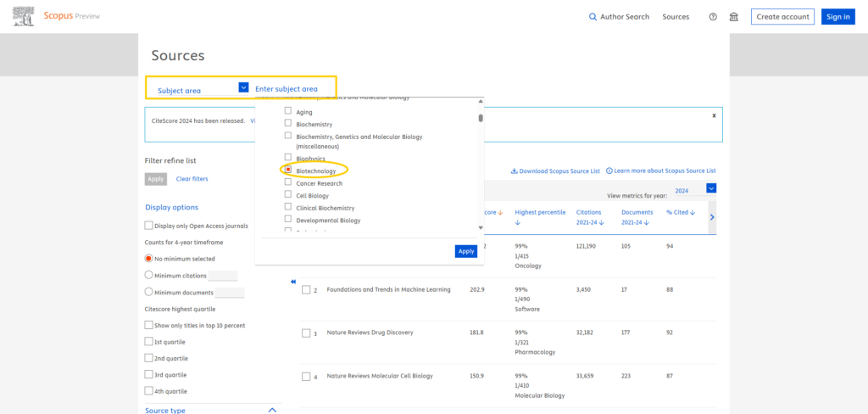The width and height of the screenshot is (868, 414).
Task: Open the help question mark icon
Action: tap(713, 17)
